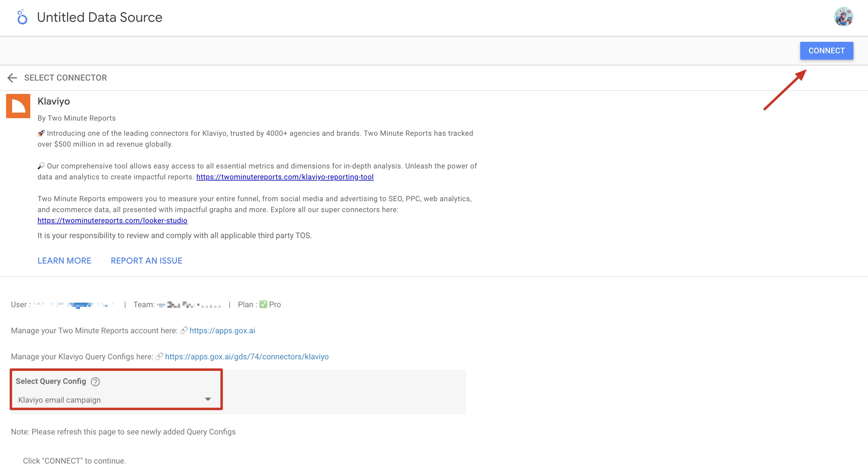Screen dimensions: 868x469
Task: Open the klaviyo-reporting-tool URL link
Action: (285, 177)
